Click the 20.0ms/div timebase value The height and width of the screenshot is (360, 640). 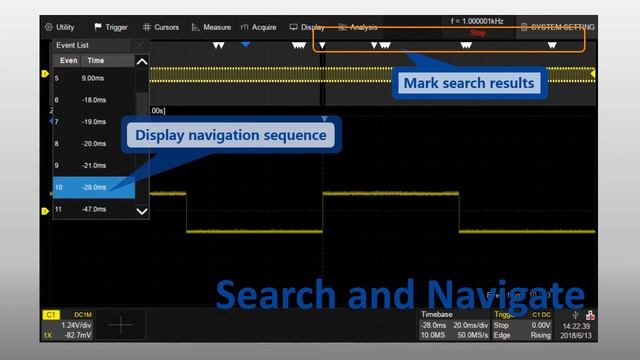pyautogui.click(x=471, y=325)
